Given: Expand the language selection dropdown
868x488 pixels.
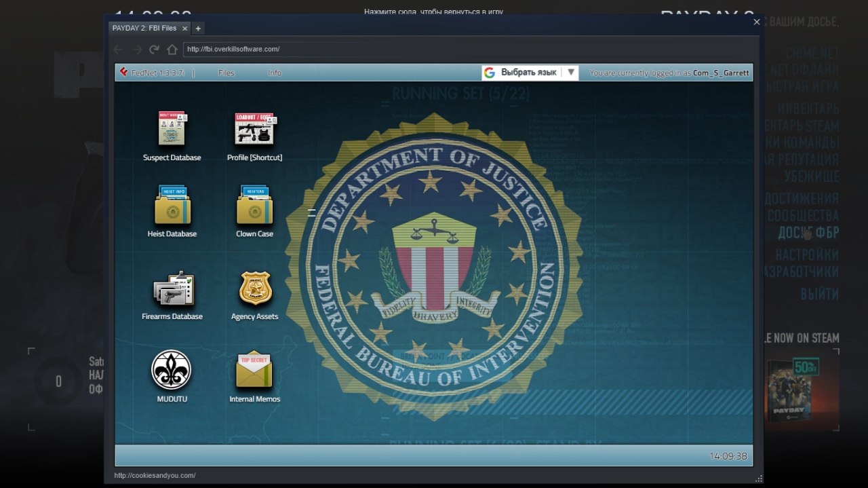Looking at the screenshot, I should [571, 72].
